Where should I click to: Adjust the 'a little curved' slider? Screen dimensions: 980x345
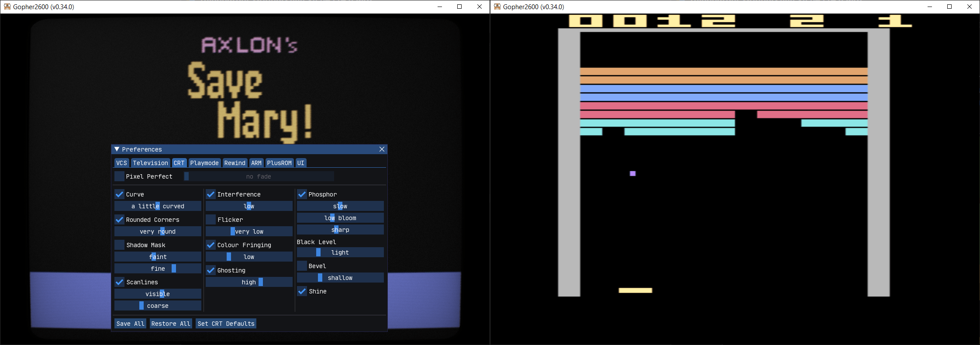(158, 206)
